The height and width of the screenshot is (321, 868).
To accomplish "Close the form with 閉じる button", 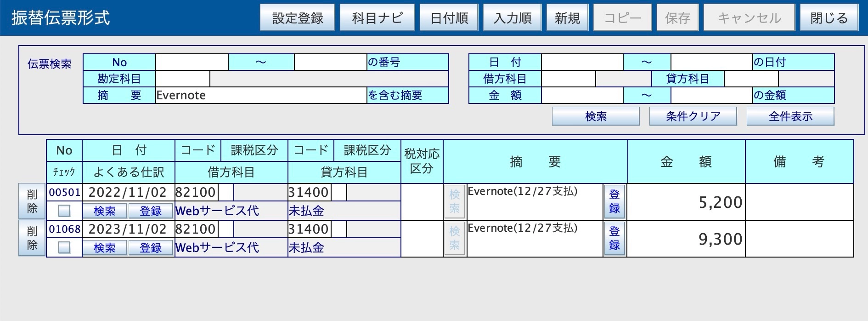I will [x=829, y=18].
